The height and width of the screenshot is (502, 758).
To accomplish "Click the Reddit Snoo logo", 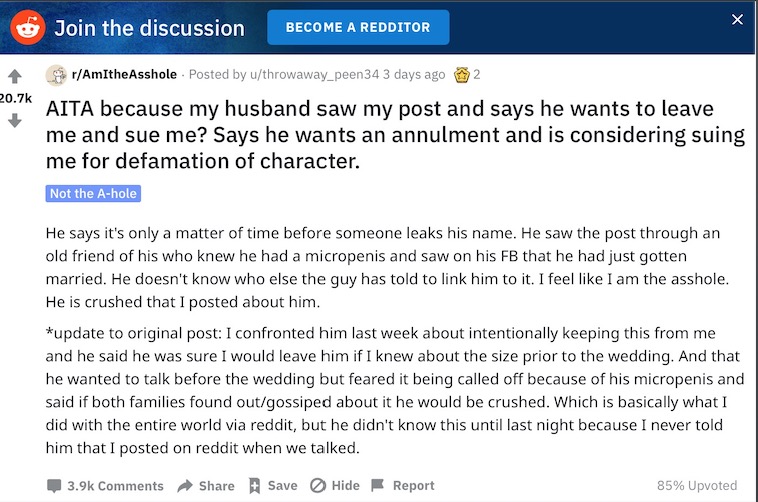I will click(28, 28).
